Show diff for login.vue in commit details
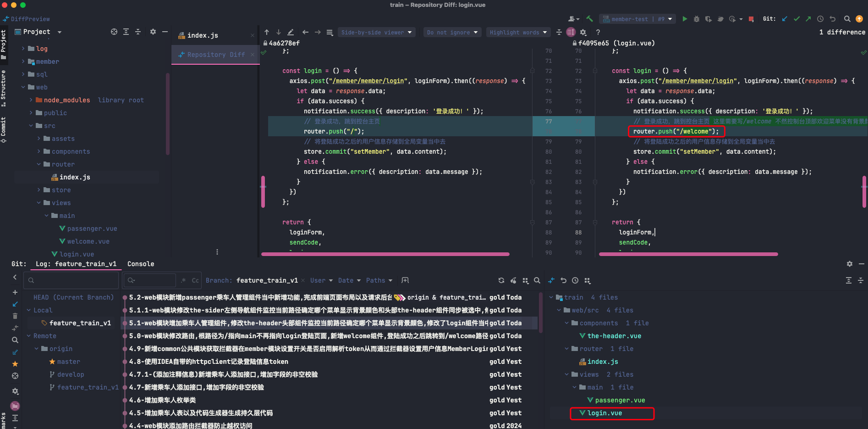868x429 pixels. pyautogui.click(x=551, y=280)
